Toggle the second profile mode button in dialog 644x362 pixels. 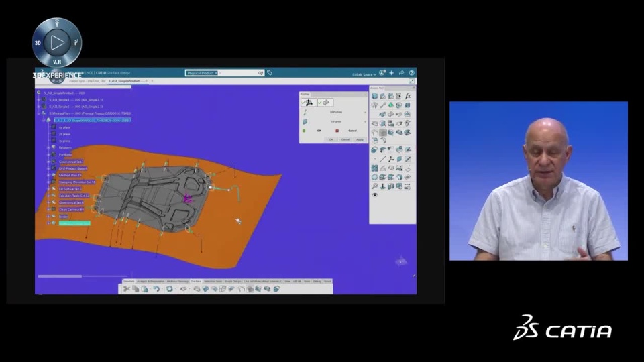point(325,102)
